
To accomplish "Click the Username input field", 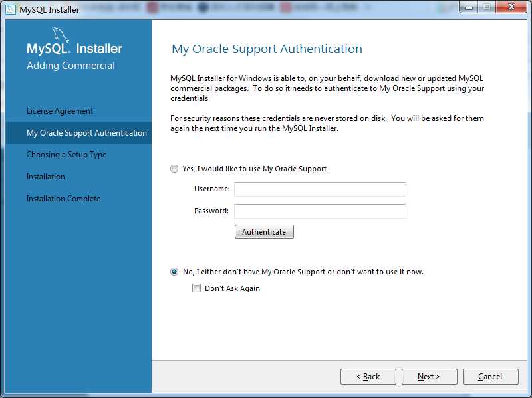I will coord(320,189).
